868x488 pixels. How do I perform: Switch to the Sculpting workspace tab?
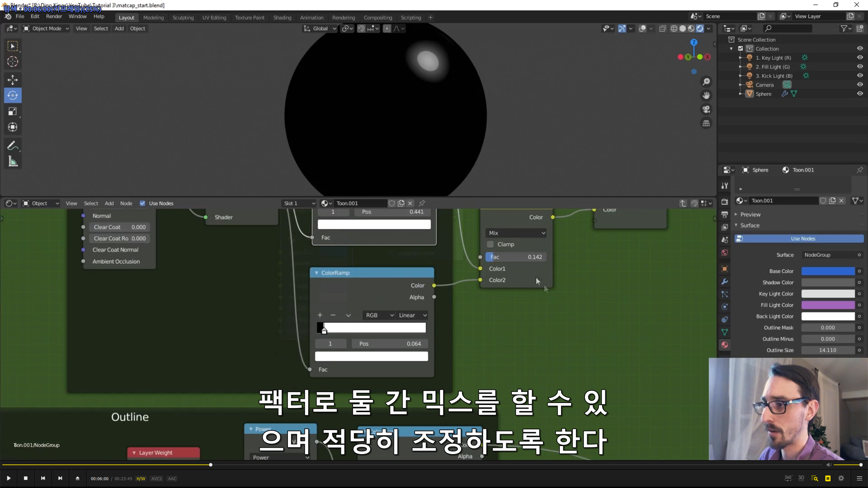183,18
